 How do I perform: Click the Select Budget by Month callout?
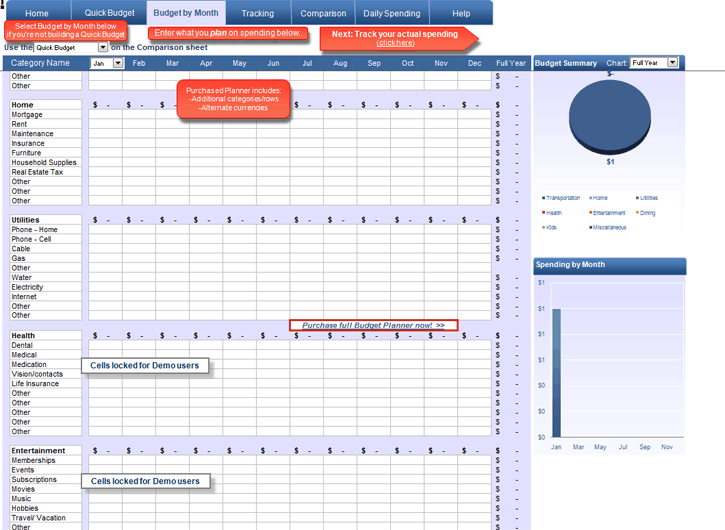[66, 31]
